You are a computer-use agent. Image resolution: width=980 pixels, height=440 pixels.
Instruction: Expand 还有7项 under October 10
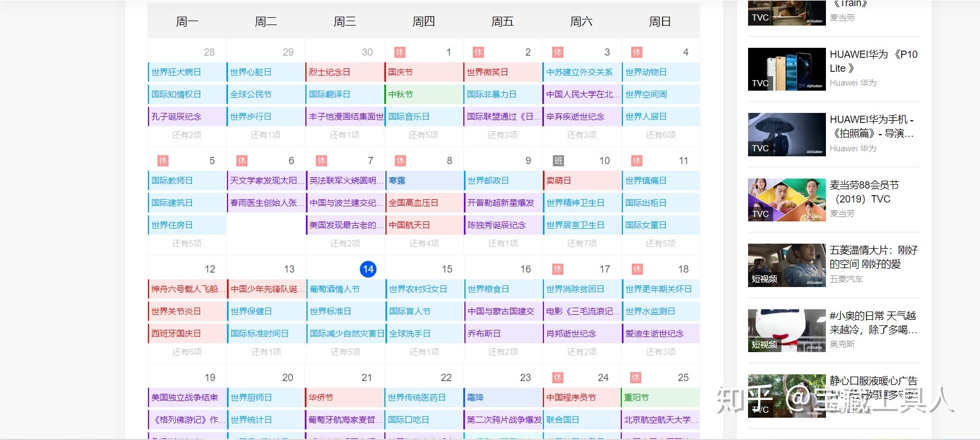(x=581, y=244)
